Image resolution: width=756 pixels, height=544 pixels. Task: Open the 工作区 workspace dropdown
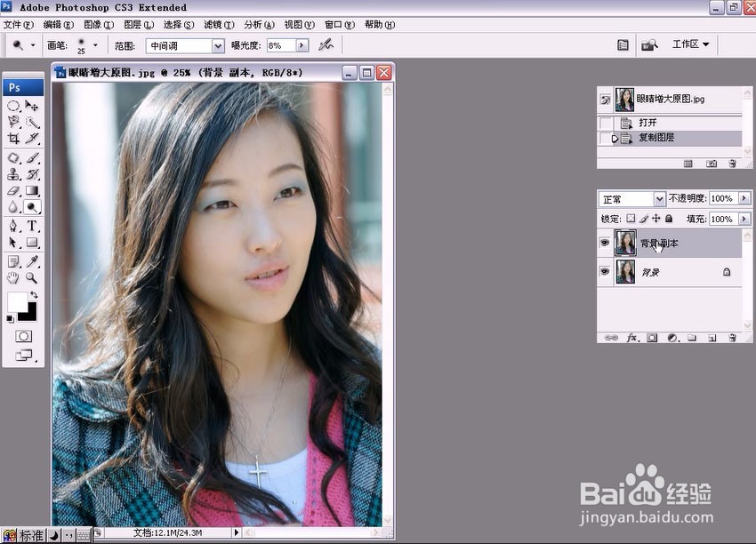coord(690,44)
